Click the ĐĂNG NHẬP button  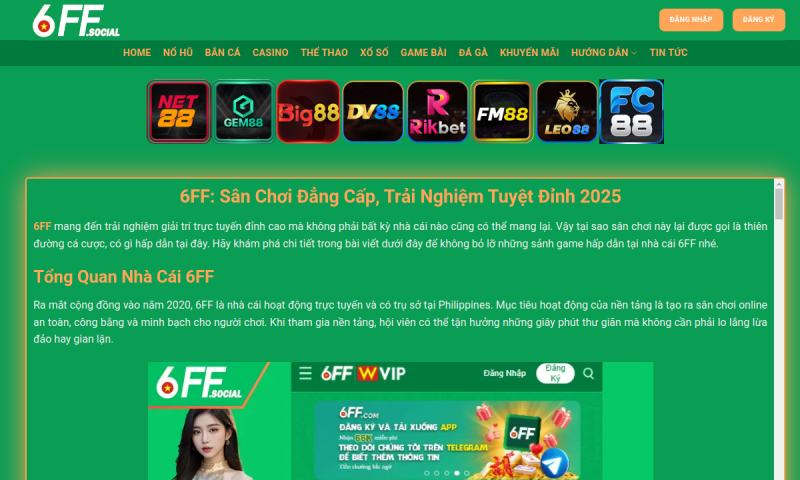click(691, 20)
